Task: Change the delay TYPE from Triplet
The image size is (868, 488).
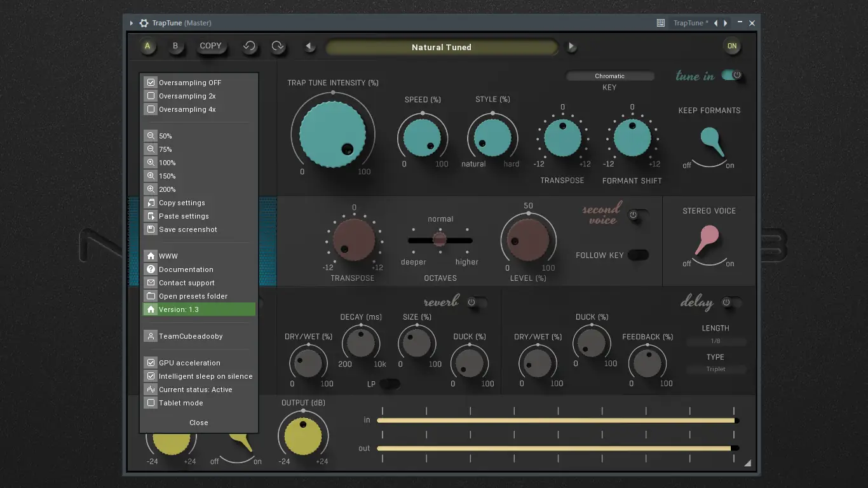Action: (x=716, y=369)
